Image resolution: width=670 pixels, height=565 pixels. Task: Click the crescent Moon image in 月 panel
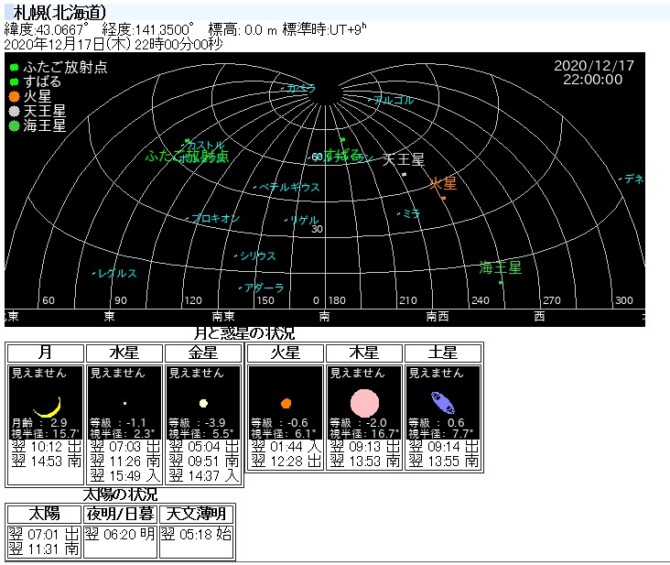45,407
